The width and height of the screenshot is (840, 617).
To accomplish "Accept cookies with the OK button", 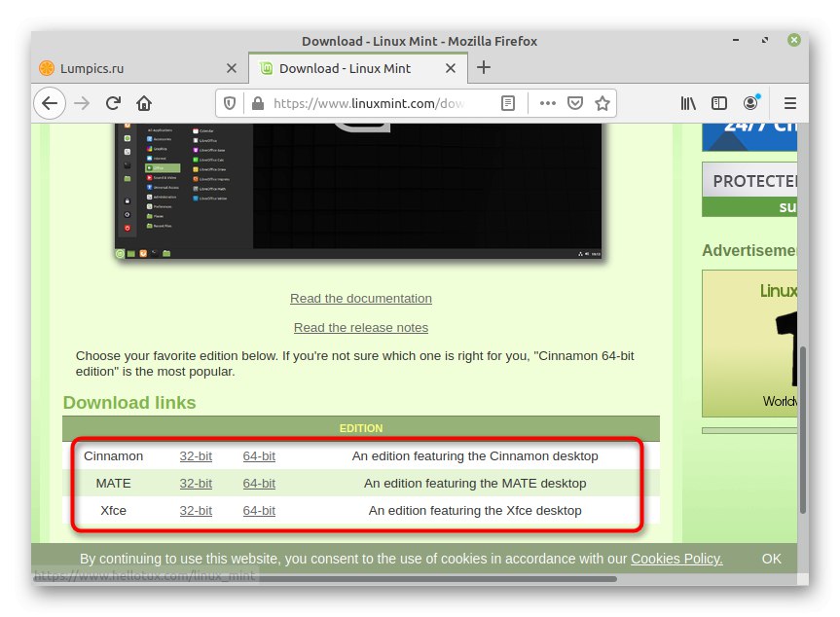I will [x=771, y=559].
